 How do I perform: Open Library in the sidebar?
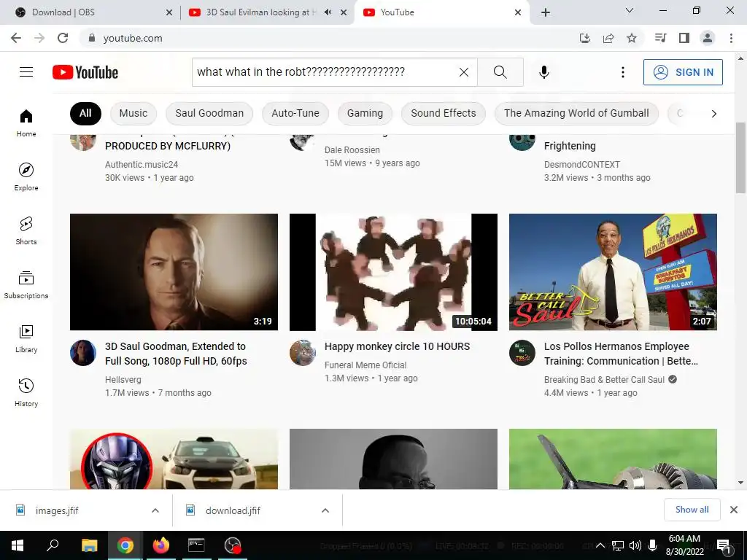(x=26, y=338)
